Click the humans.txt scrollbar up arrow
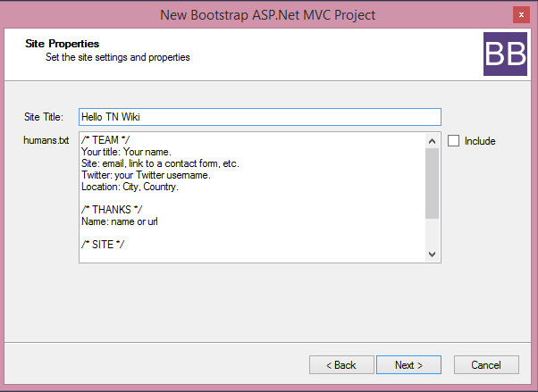This screenshot has height=392, width=538. point(432,141)
